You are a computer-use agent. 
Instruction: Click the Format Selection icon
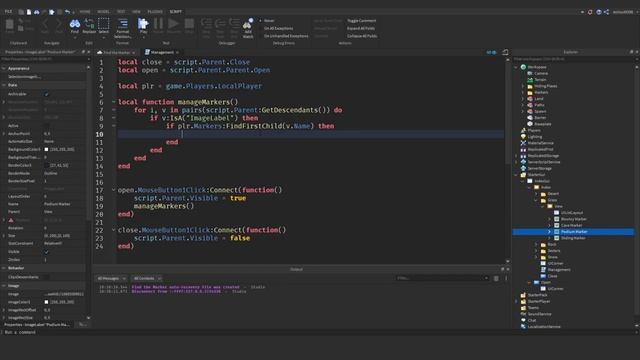[x=122, y=24]
